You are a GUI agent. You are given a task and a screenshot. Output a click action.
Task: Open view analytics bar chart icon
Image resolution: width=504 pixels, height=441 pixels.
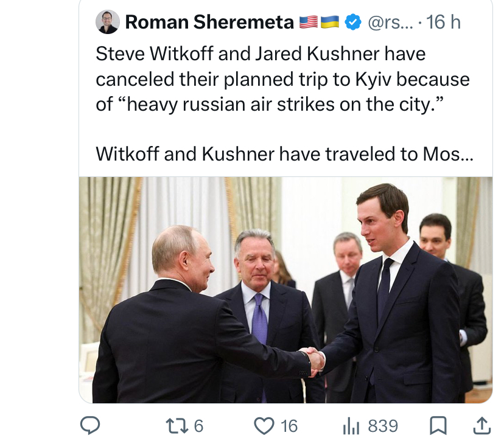[x=351, y=426]
